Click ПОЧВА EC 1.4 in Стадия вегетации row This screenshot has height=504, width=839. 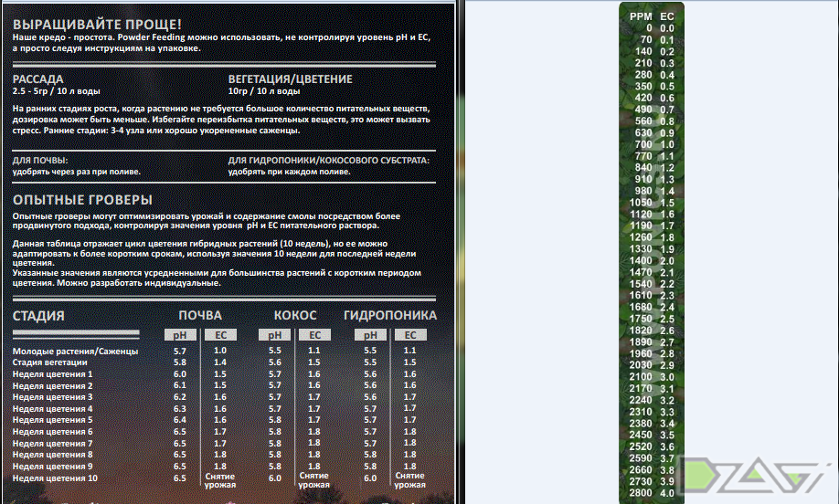(x=220, y=362)
